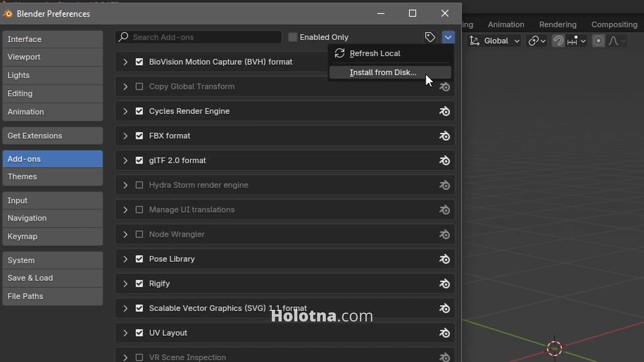Open the Themes preferences section
The width and height of the screenshot is (644, 362).
pyautogui.click(x=52, y=176)
